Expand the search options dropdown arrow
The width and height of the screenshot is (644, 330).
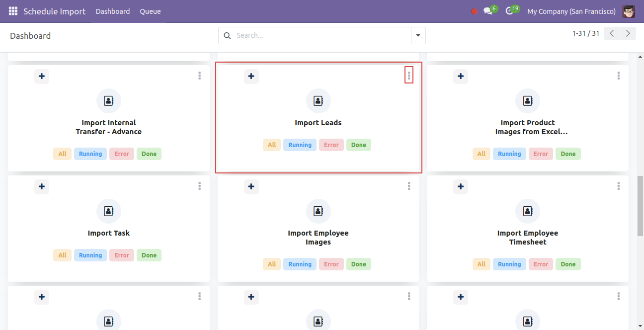[x=418, y=36]
